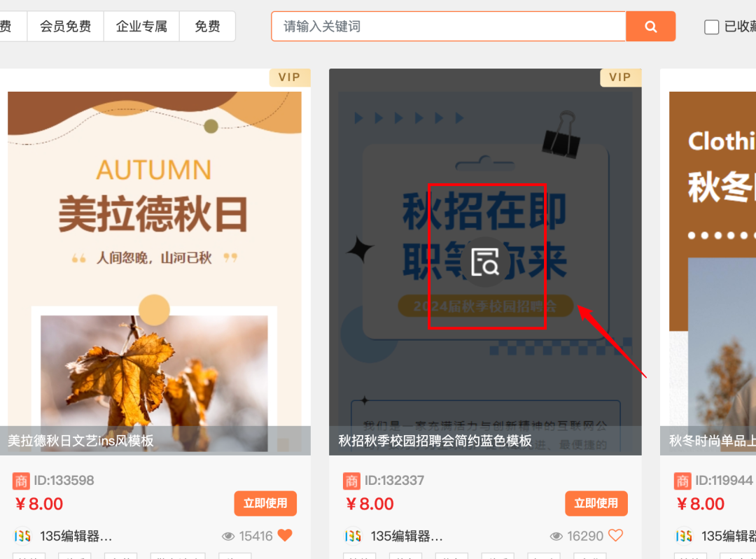Screen dimensions: 756x559
Task: Click the 135编辑器 author avatar under template 133598
Action: (22, 536)
